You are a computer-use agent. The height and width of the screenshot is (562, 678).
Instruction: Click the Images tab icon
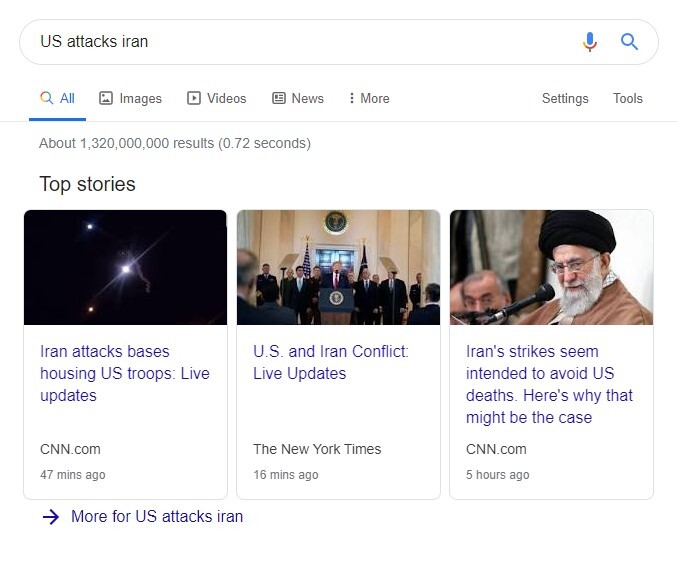coord(106,98)
